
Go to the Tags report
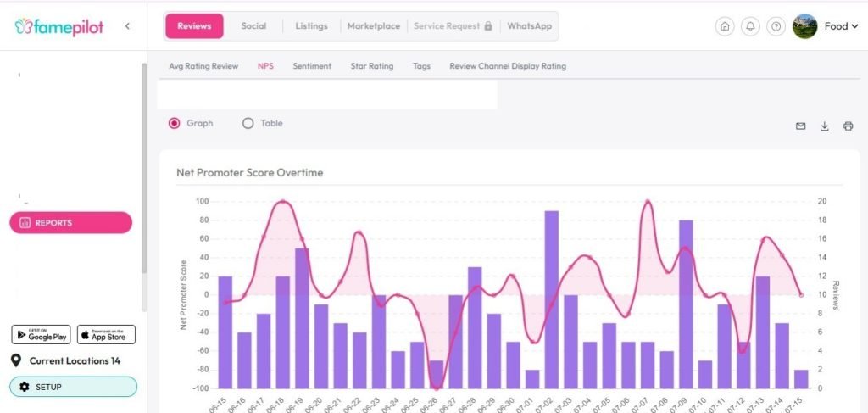click(x=421, y=66)
